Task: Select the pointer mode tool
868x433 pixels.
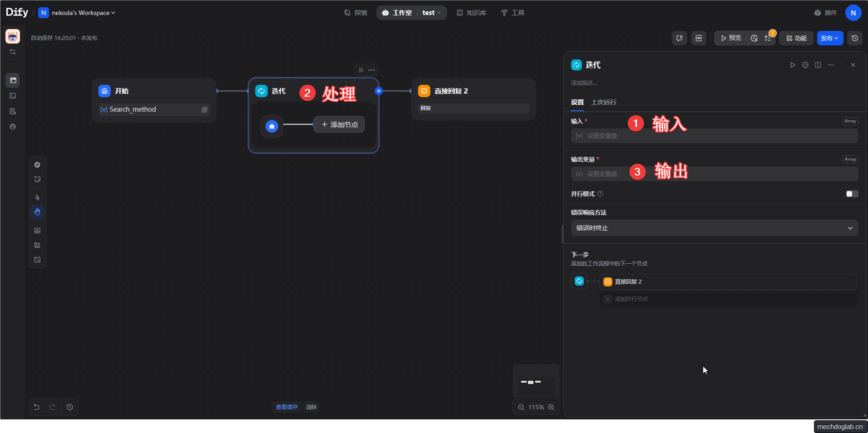Action: pos(37,197)
